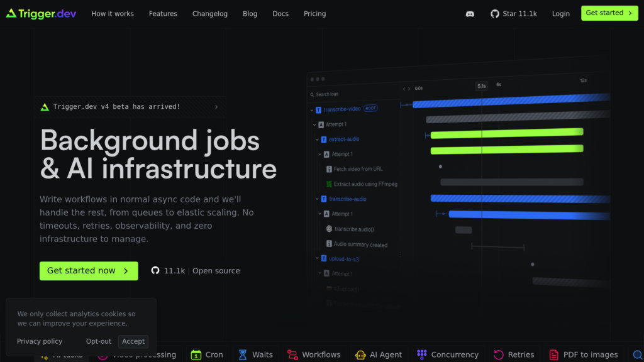Go to the Pricing page
The width and height of the screenshot is (644, 362).
click(314, 13)
